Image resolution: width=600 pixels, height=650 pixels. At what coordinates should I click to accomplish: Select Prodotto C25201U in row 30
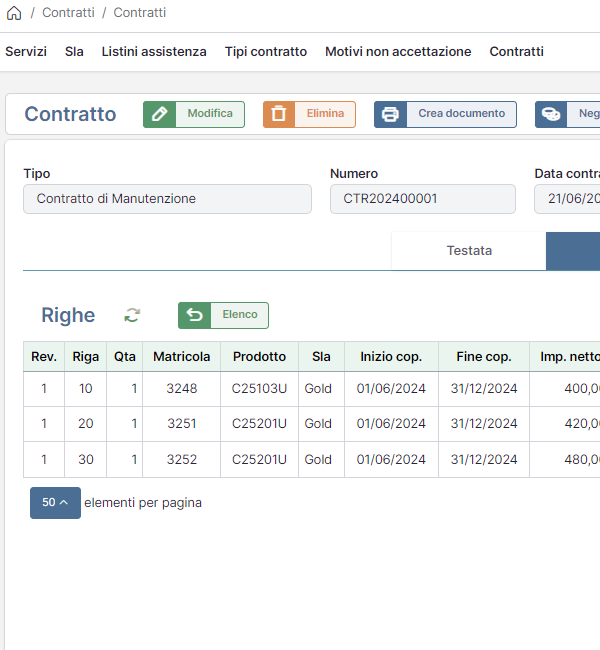259,459
